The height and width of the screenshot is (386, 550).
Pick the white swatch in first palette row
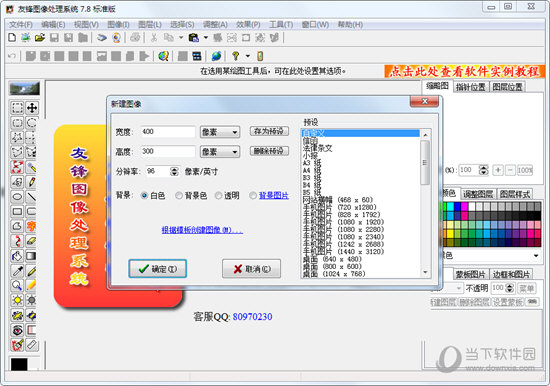(472, 206)
